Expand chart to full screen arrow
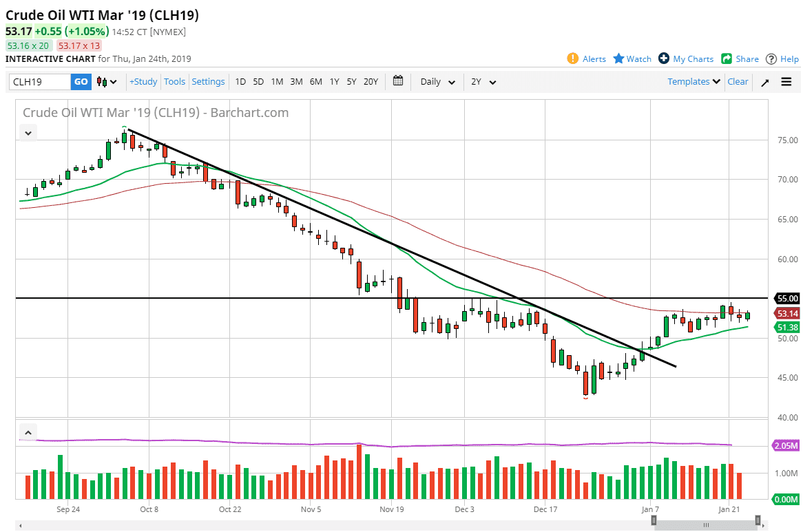Viewport: 803px width, 532px height. (x=764, y=82)
